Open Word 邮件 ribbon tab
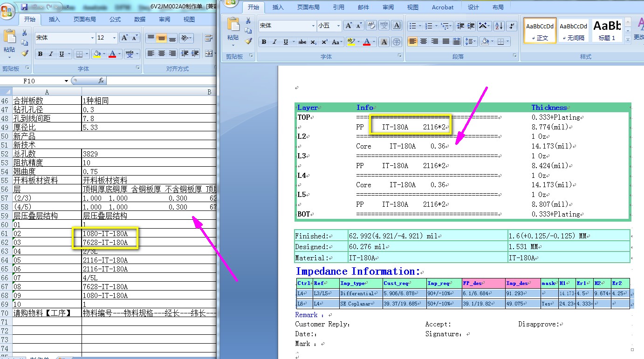Screen dimensions: 644x359 point(363,7)
